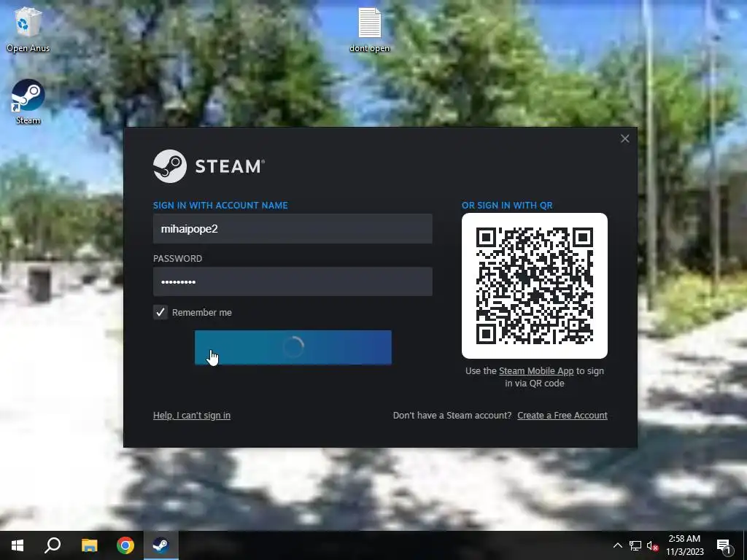Open taskbar Search magnifier
Image resolution: width=747 pixels, height=560 pixels.
pos(53,545)
